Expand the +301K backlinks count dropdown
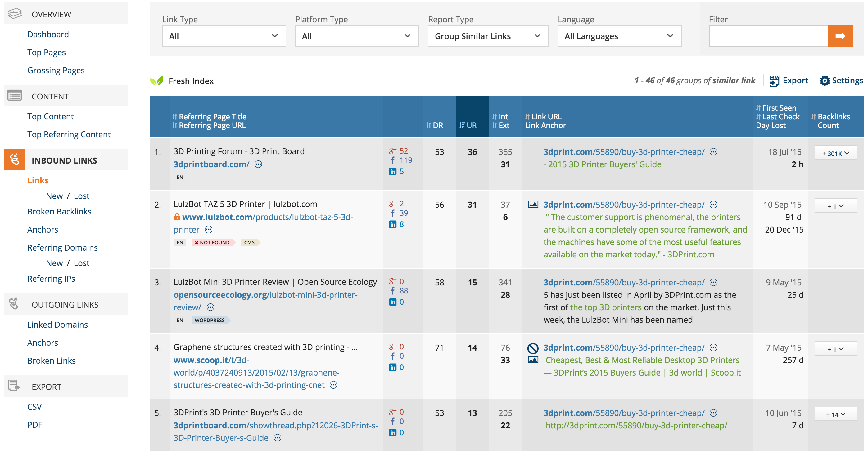 [x=836, y=153]
